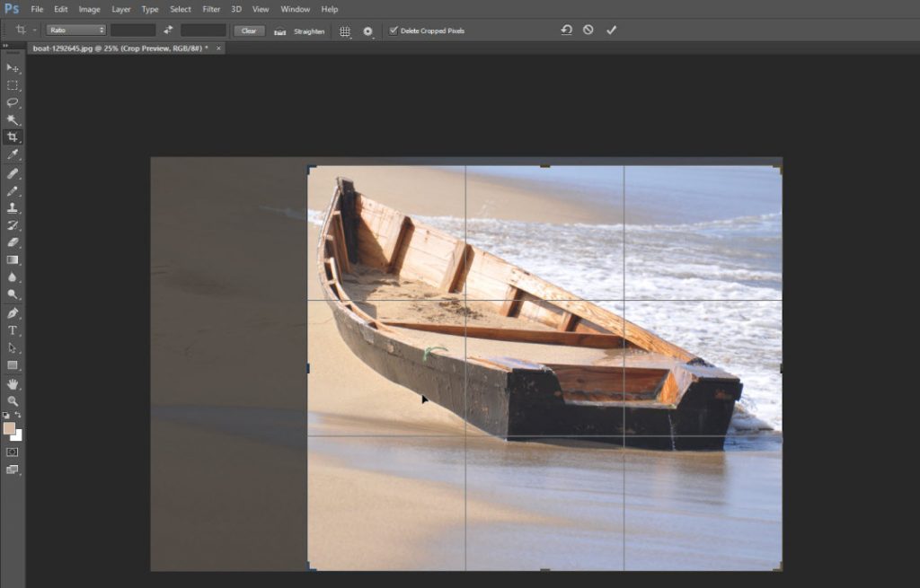This screenshot has width=920, height=588.
Task: Reset the crop box with the reset arrow
Action: tap(566, 30)
